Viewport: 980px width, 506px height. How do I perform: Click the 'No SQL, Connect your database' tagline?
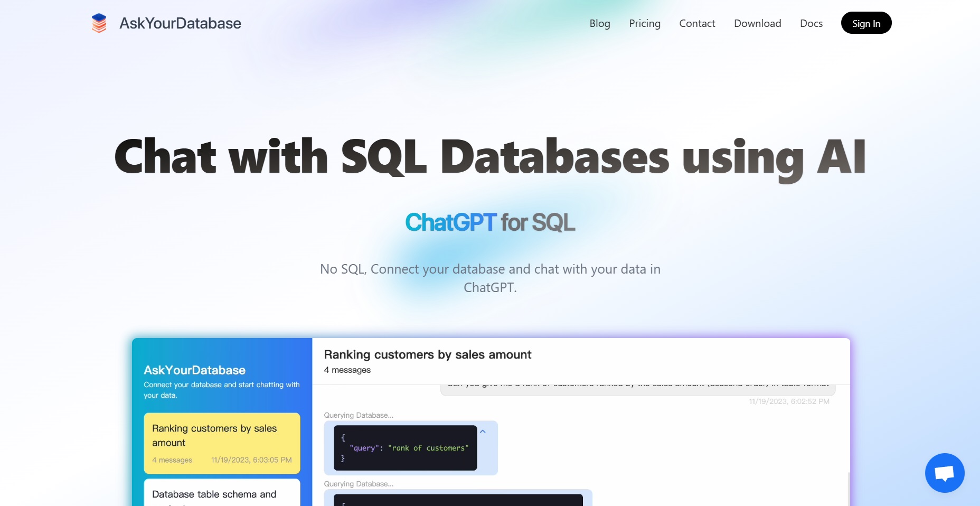490,278
